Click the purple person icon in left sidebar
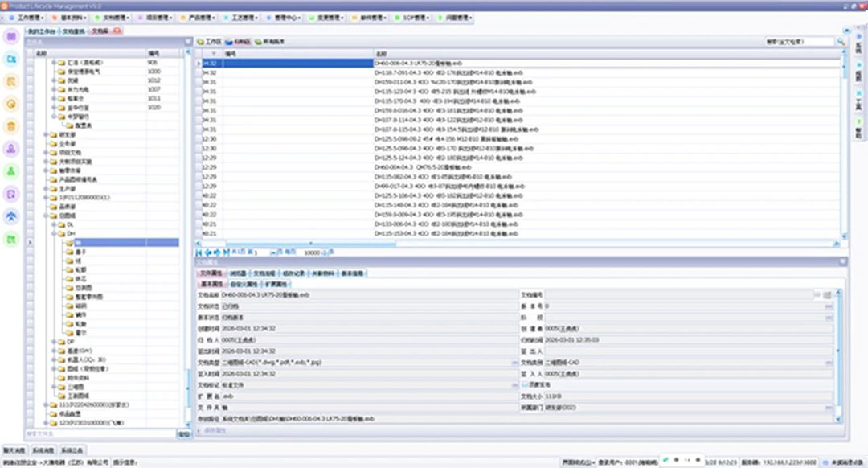The height and width of the screenshot is (468, 868). point(11,149)
